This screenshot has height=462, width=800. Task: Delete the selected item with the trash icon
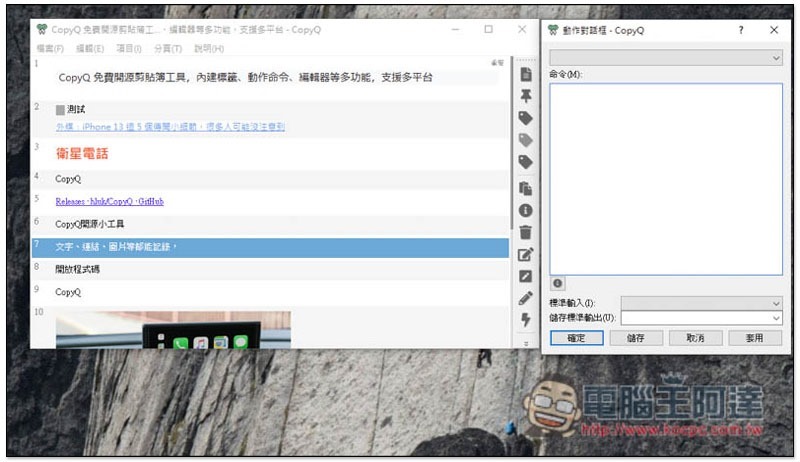(526, 233)
